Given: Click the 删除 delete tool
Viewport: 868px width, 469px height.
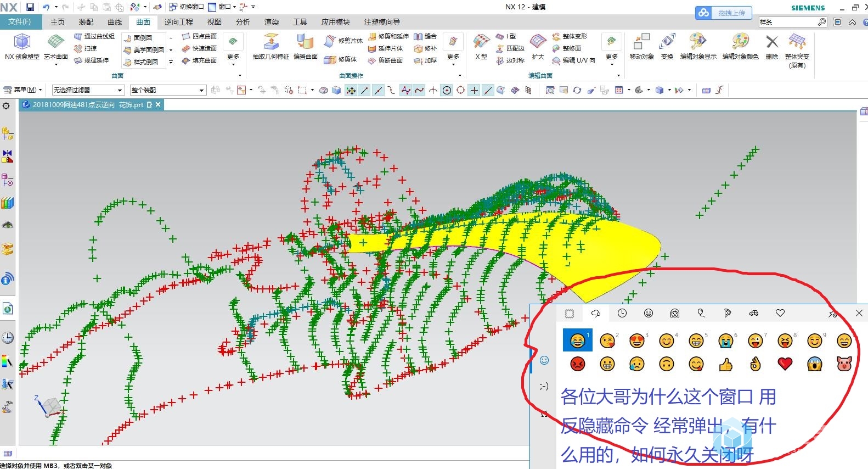Looking at the screenshot, I should pyautogui.click(x=772, y=47).
